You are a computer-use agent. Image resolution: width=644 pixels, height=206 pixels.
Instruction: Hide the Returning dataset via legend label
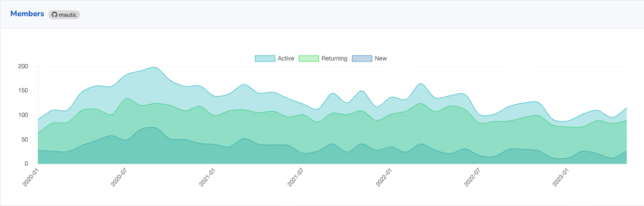[x=335, y=59]
